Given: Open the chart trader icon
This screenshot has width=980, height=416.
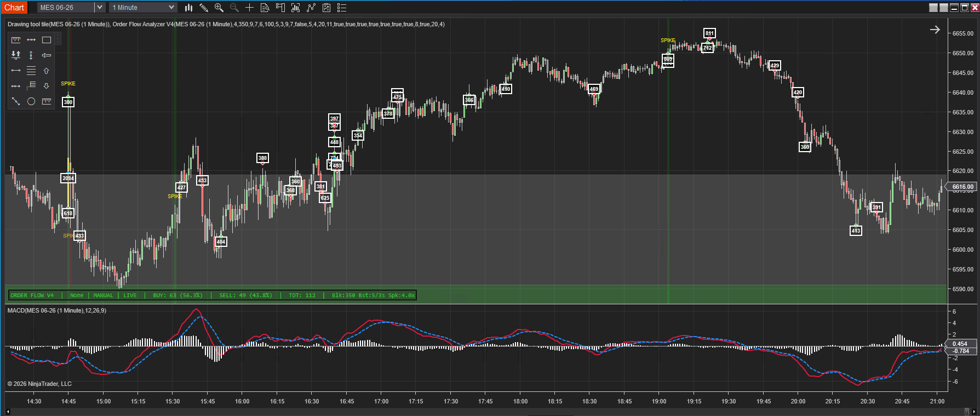Looking at the screenshot, I should [280, 8].
